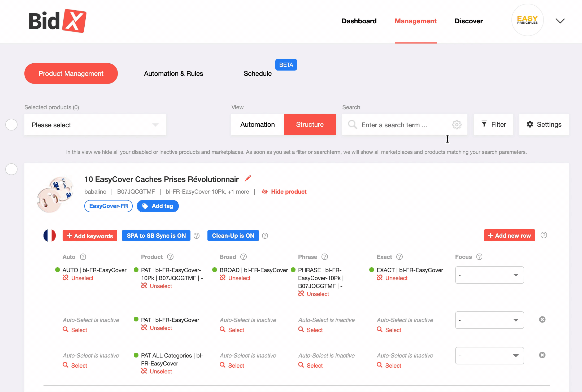Click the AUTO | bl-FR-EasyCover campaign name
This screenshot has height=392, width=582.
[x=94, y=270]
